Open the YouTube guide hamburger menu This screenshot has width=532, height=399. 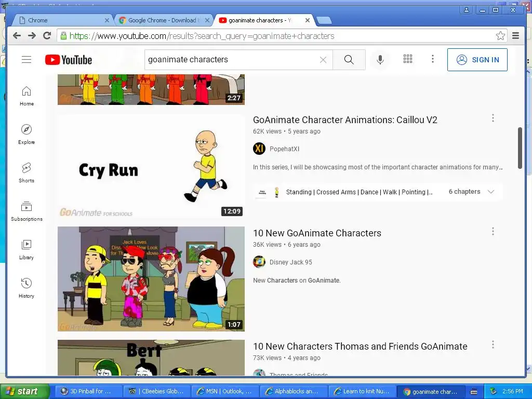26,60
